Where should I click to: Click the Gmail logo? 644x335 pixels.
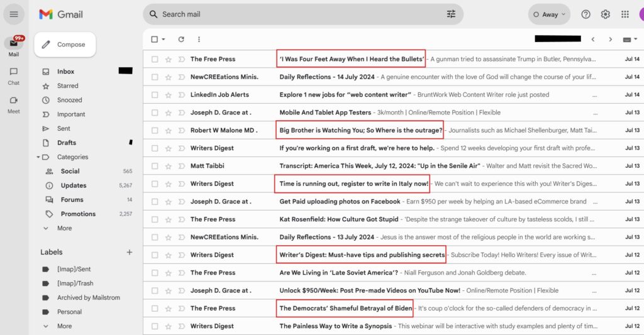61,14
